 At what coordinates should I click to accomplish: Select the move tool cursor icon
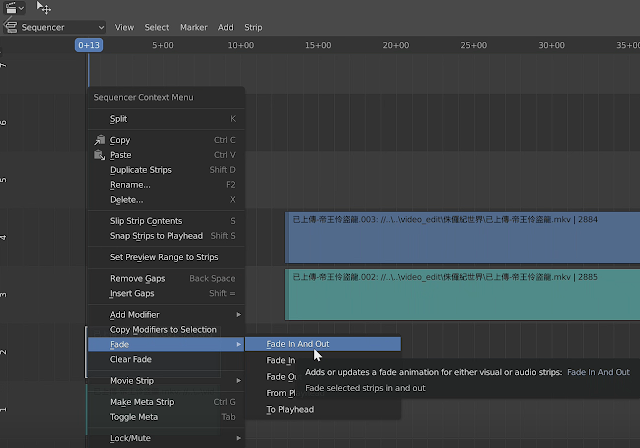(44, 7)
